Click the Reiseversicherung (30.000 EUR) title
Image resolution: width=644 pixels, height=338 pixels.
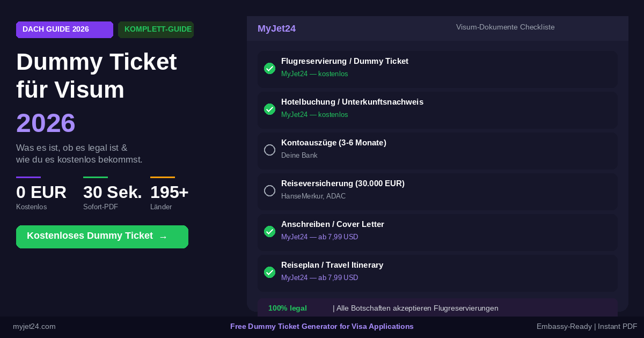(x=342, y=183)
